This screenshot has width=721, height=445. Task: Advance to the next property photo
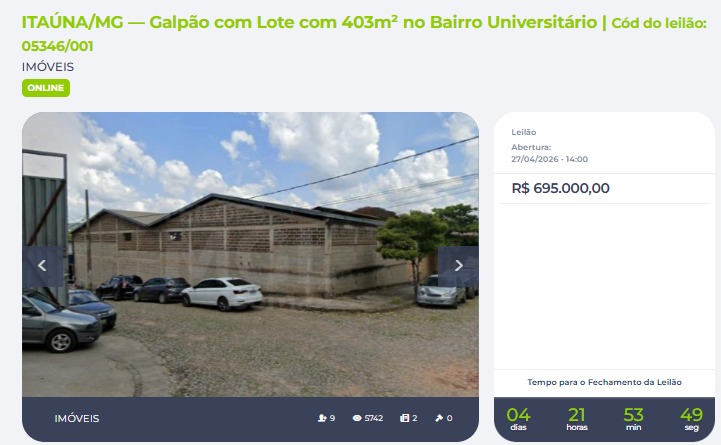(458, 266)
